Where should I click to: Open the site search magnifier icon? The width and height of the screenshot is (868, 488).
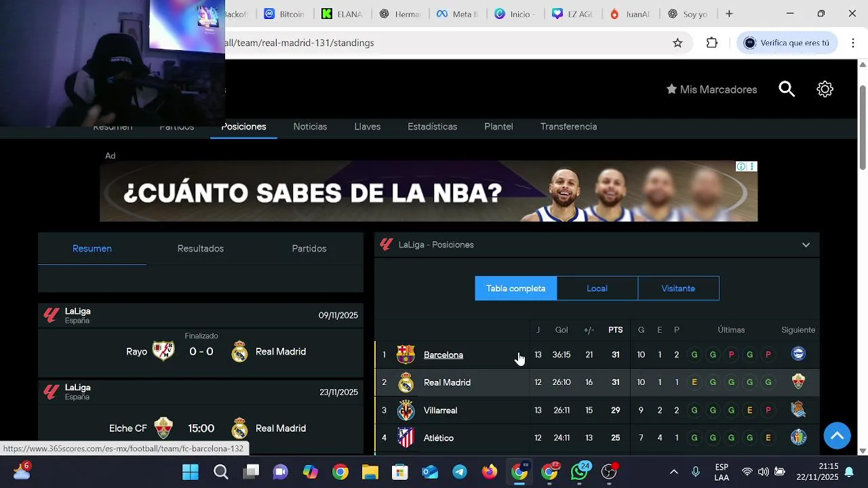pos(787,89)
